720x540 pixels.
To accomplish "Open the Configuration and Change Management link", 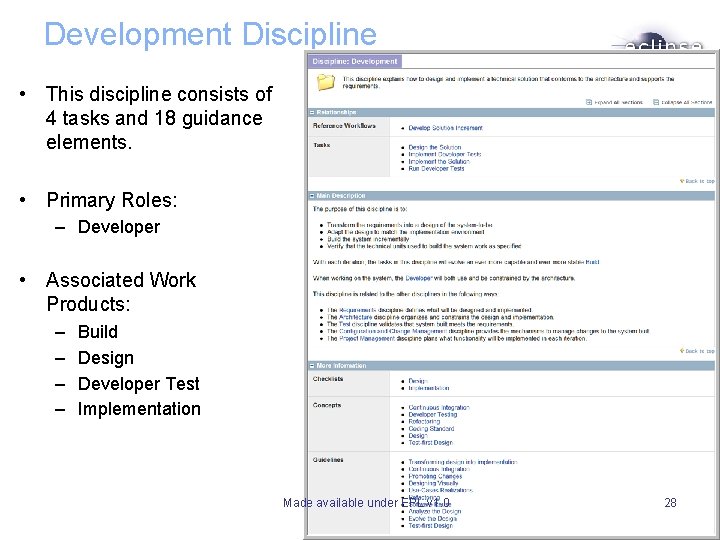I will [393, 331].
